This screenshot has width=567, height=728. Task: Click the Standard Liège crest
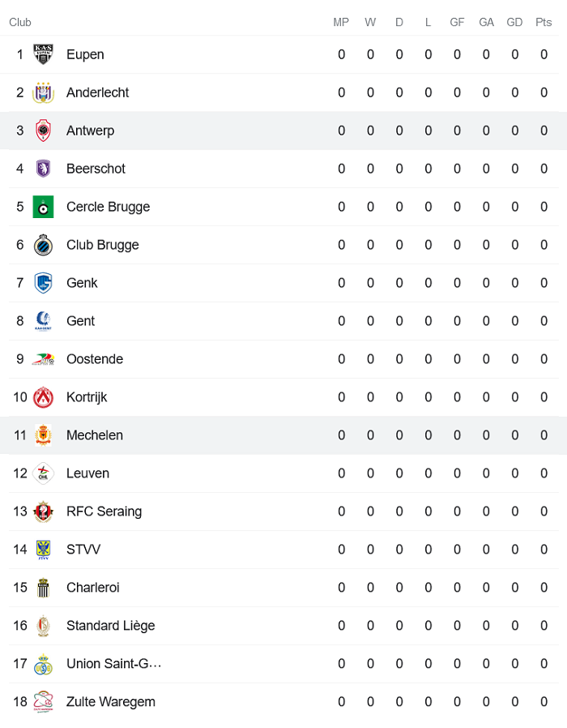[x=42, y=626]
